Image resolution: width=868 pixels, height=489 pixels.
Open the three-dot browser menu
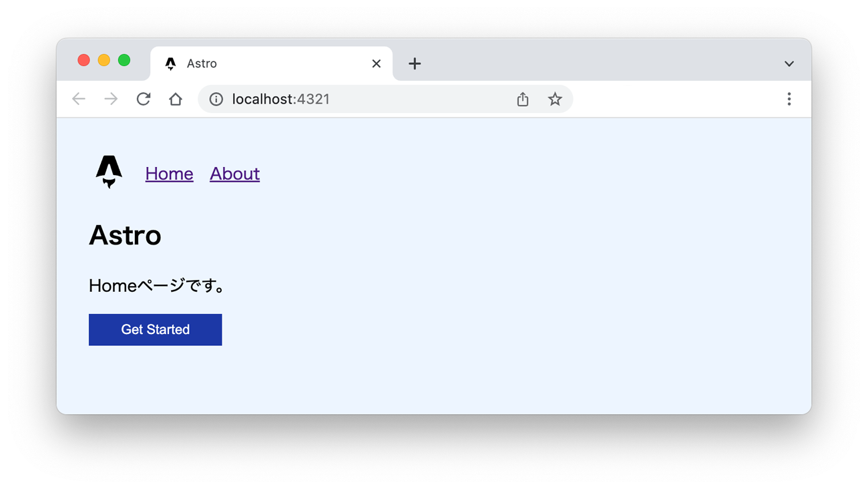(789, 98)
